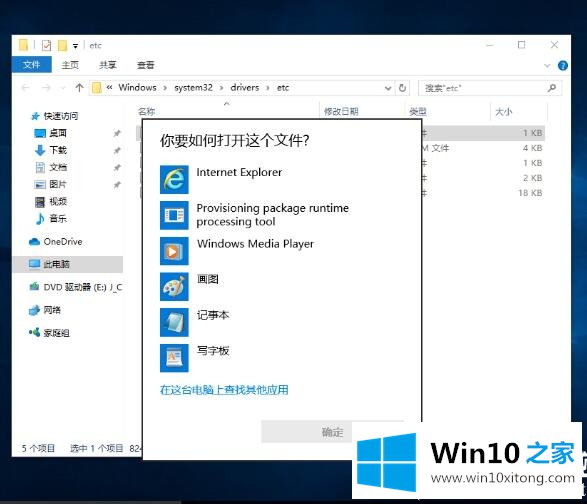Click system32 segment in address path

coord(193,88)
